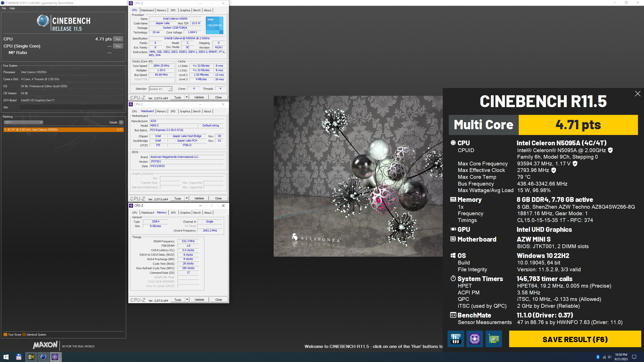Open the Cinebench Help menu
The width and height of the screenshot is (644, 362).
(12, 8)
